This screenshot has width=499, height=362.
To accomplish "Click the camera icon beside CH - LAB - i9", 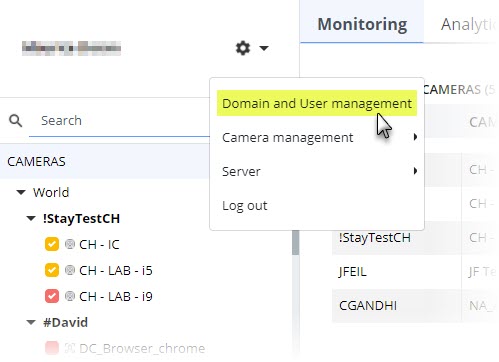I will tap(70, 296).
